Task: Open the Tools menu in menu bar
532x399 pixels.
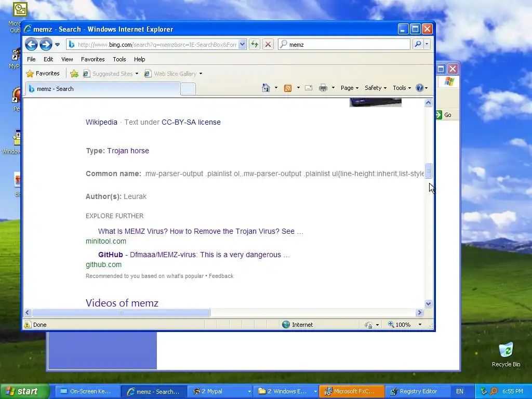Action: (119, 59)
